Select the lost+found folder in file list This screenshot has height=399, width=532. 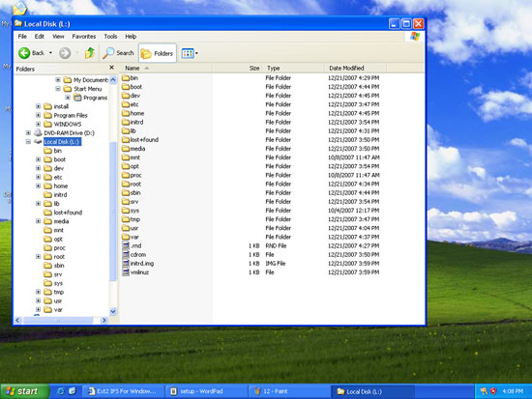pos(140,140)
